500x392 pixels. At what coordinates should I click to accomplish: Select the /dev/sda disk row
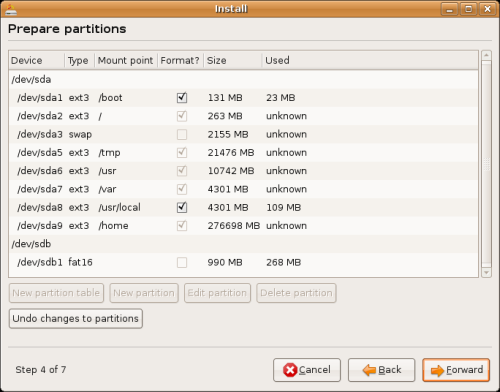(243, 79)
